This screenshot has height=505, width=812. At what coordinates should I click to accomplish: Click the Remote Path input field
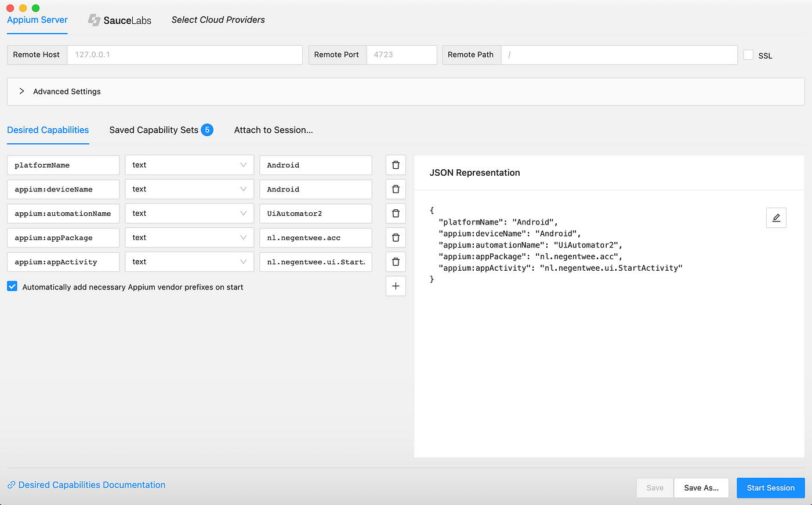619,55
